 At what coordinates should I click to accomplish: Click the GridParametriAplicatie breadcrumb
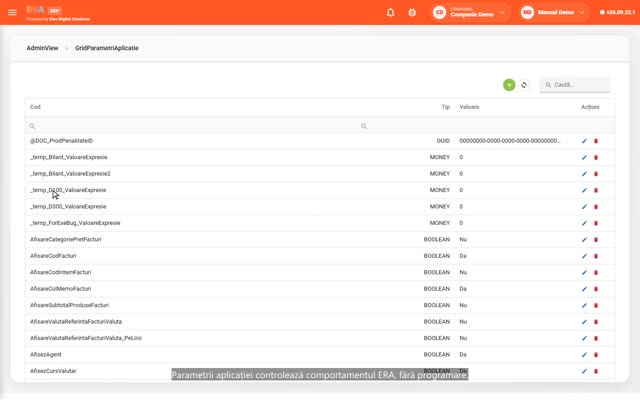(107, 48)
